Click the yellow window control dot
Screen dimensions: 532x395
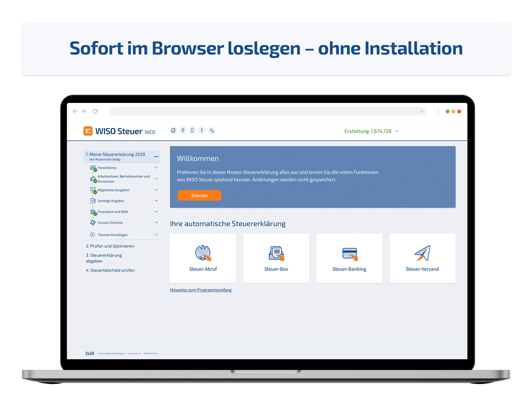tap(453, 111)
